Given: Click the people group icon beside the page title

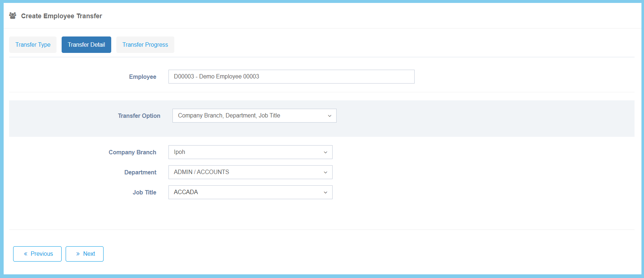Looking at the screenshot, I should coord(13,16).
